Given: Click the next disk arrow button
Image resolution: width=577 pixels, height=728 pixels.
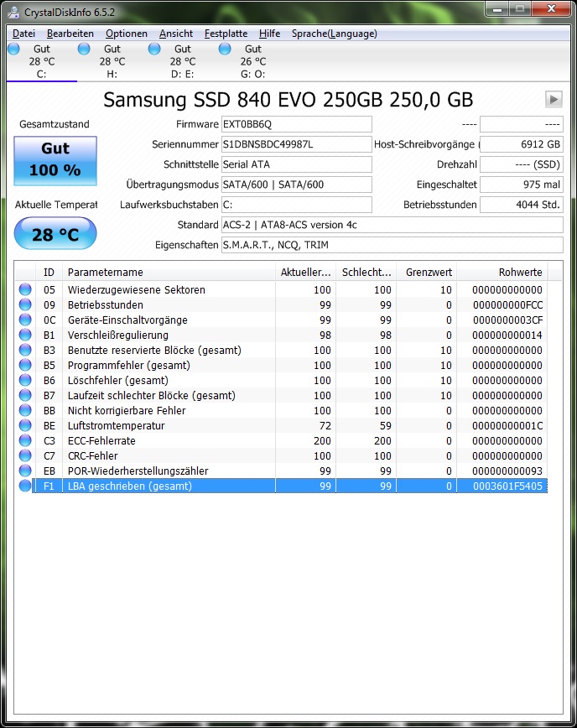Looking at the screenshot, I should click(x=554, y=99).
